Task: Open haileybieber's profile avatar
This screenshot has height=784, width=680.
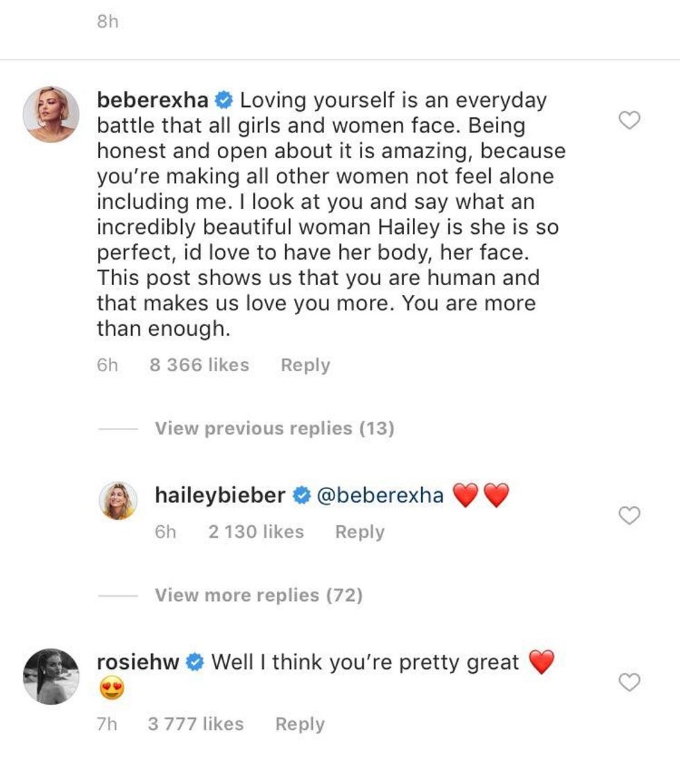Action: pyautogui.click(x=118, y=501)
